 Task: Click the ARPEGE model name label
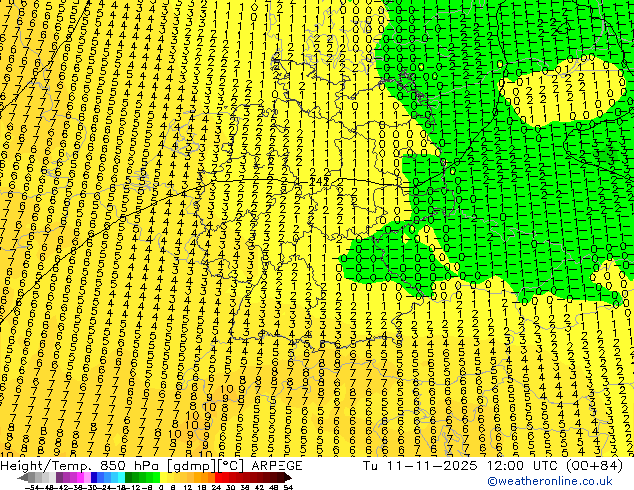click(x=277, y=466)
